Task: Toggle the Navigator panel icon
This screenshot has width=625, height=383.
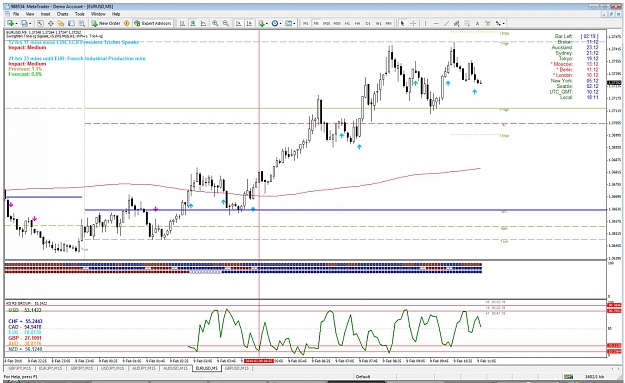Action: [61, 24]
